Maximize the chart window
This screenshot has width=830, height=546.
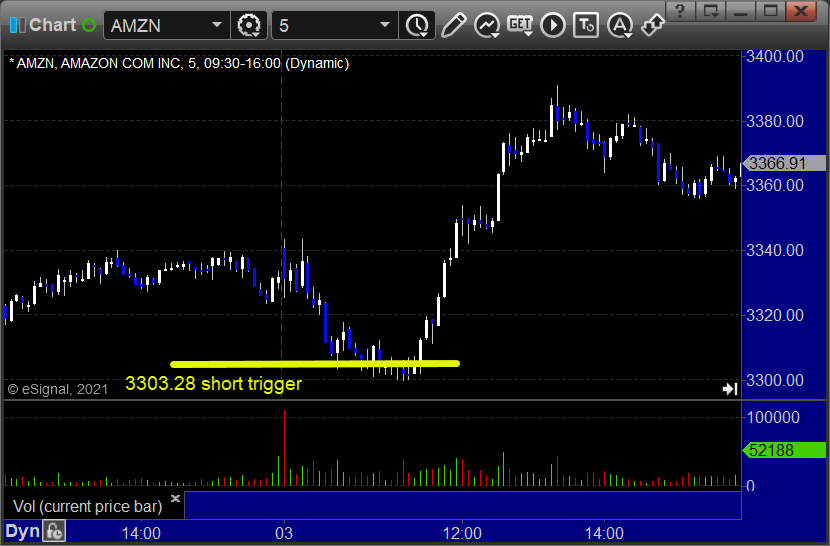(770, 11)
